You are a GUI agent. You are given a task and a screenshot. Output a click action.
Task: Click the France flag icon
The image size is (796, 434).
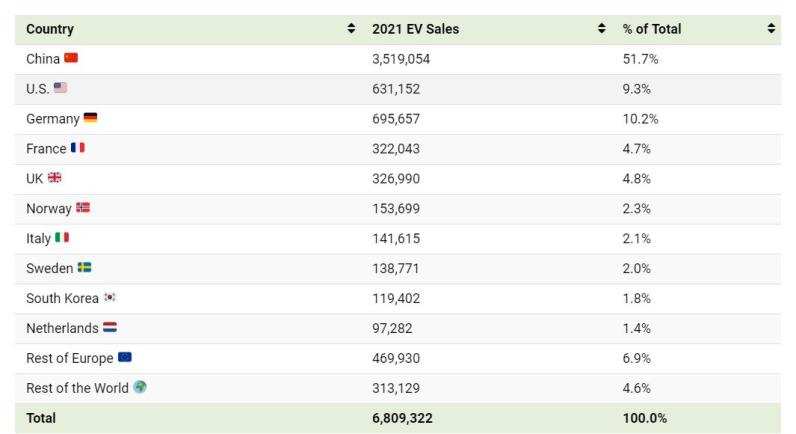[78, 148]
